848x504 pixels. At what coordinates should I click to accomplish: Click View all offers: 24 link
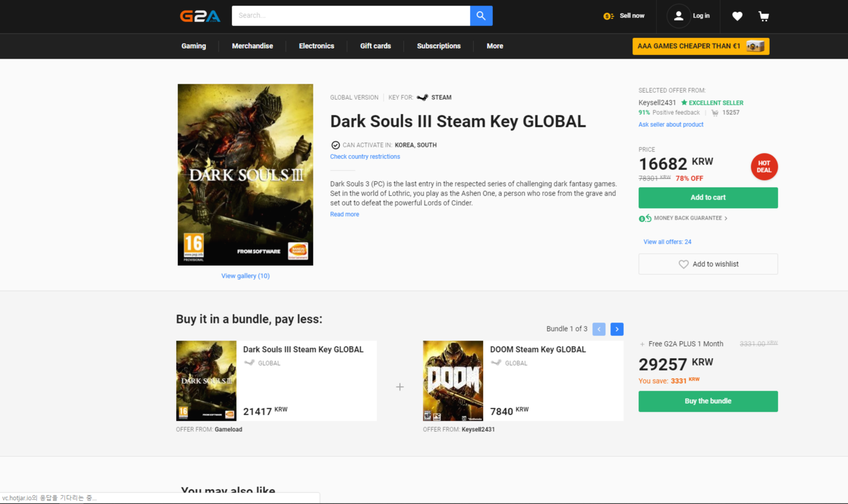667,242
